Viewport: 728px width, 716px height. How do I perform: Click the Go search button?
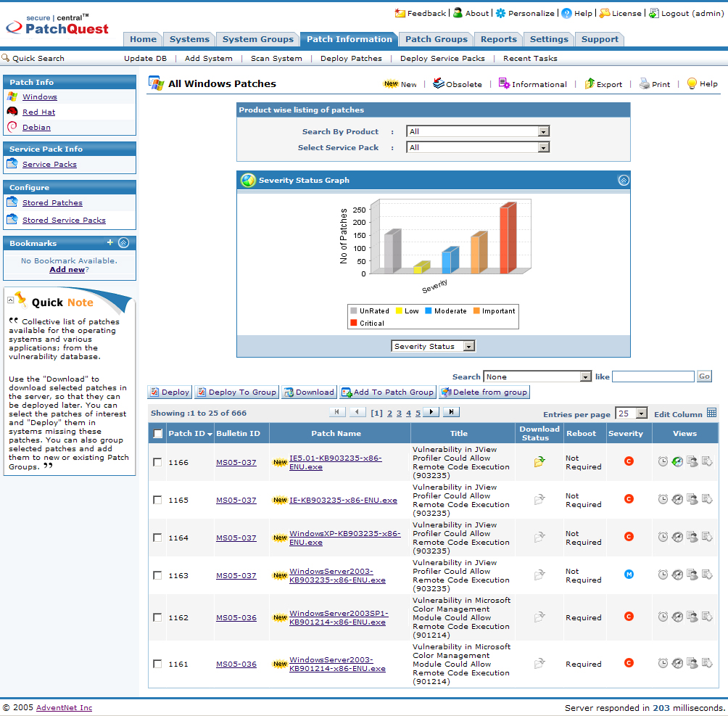coord(704,376)
